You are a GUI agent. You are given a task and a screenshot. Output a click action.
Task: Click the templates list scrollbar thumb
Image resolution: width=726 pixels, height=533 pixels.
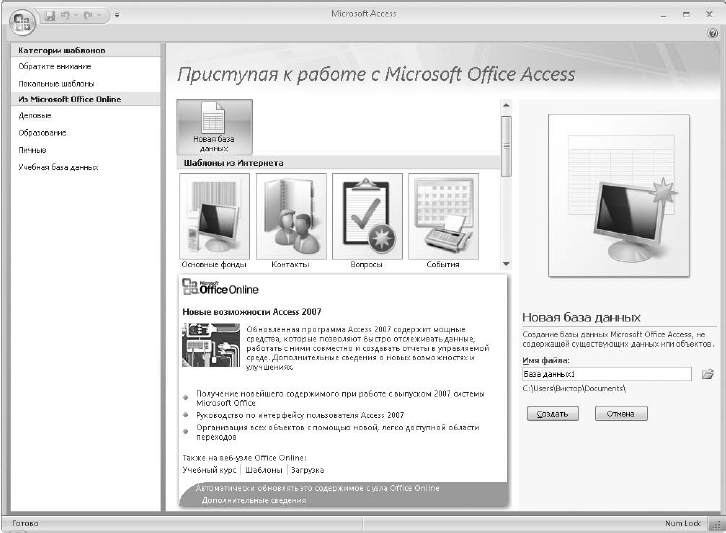(506, 146)
